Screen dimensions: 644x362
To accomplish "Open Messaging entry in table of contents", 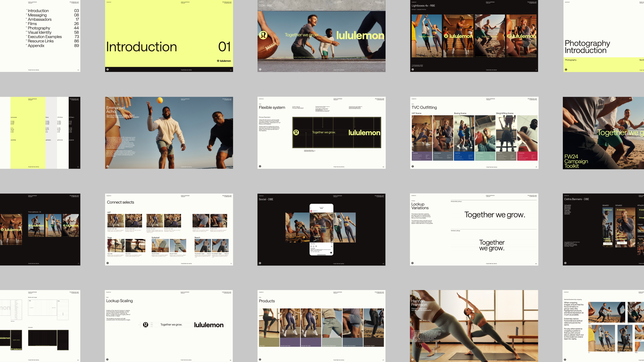I will pyautogui.click(x=37, y=15).
